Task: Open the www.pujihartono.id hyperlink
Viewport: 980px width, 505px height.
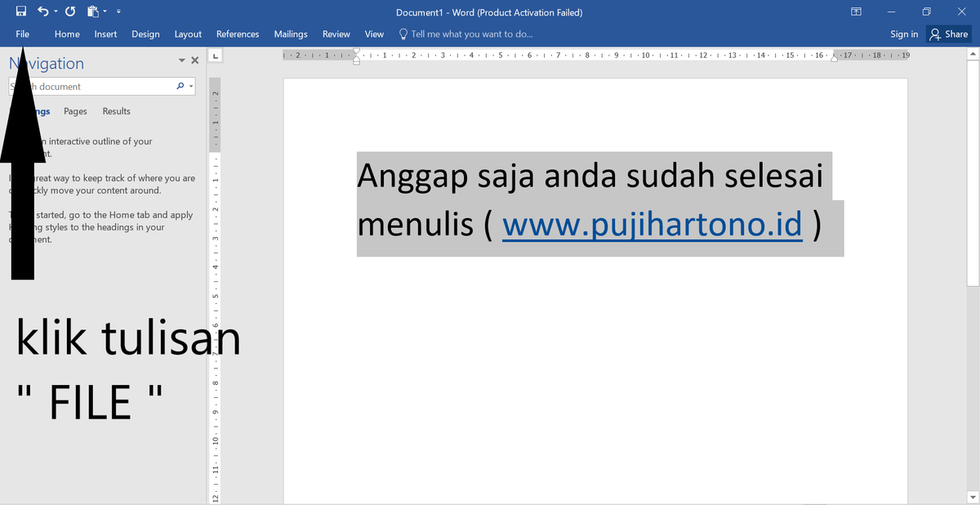Action: [x=653, y=224]
